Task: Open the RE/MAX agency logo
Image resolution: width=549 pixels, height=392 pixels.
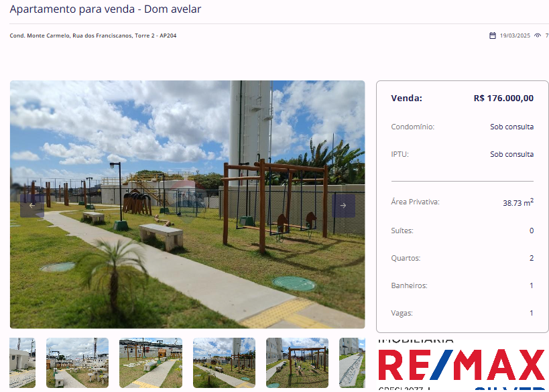Action: tap(462, 365)
